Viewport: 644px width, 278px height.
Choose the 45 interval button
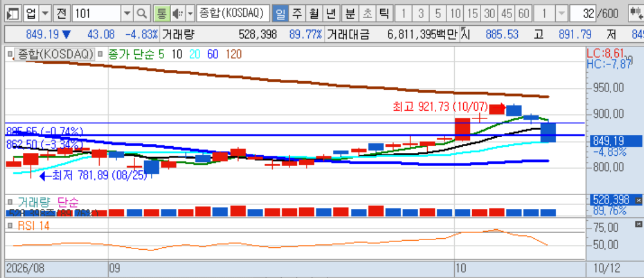(x=507, y=14)
